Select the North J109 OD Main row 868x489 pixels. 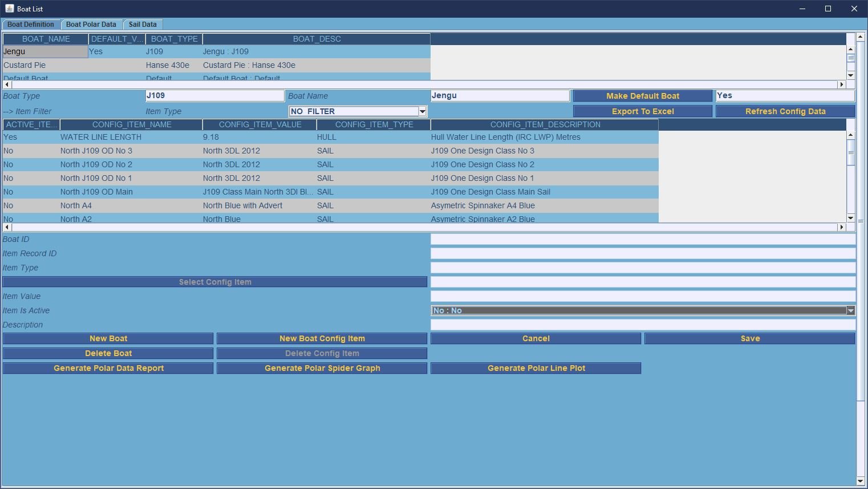[96, 192]
